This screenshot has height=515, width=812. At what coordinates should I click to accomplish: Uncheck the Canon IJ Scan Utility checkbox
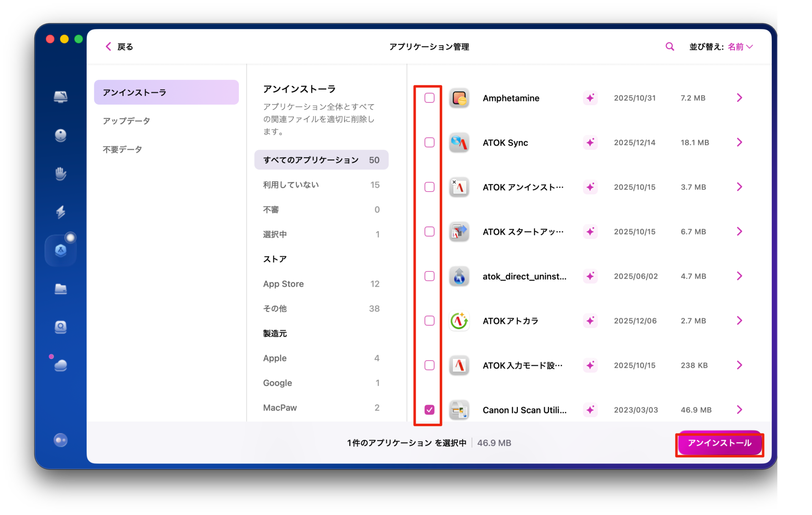(429, 410)
